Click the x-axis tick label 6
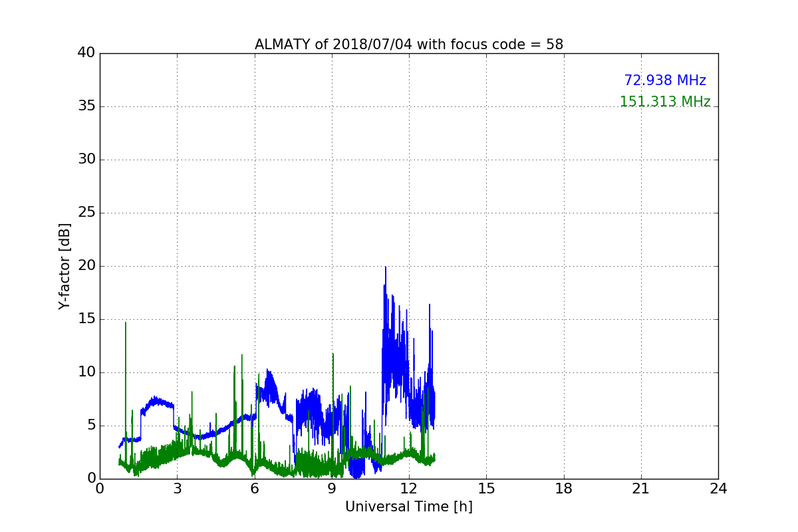 click(x=255, y=489)
